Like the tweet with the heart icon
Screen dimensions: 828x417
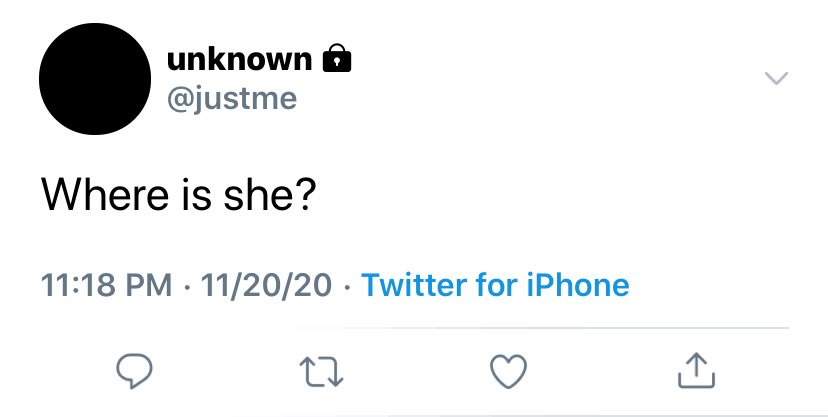[509, 371]
